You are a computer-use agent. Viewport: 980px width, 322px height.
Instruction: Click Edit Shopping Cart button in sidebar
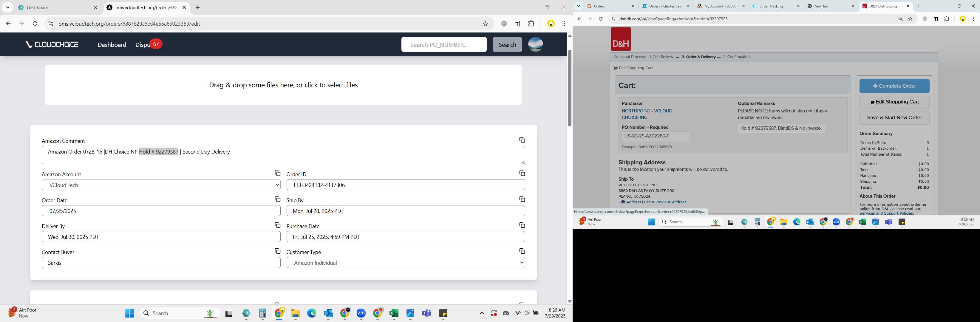894,102
